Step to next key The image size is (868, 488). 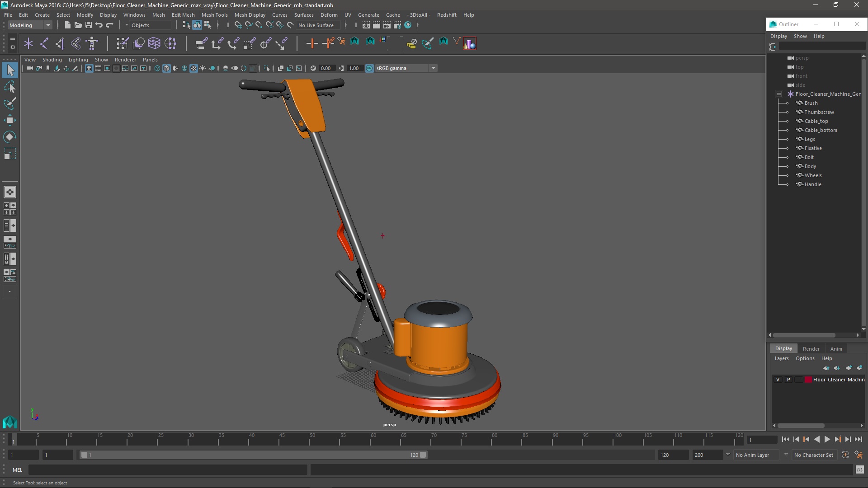[x=837, y=439]
